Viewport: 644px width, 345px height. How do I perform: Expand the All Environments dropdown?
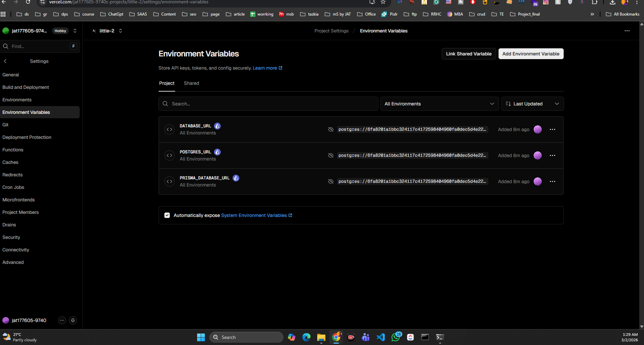pyautogui.click(x=439, y=104)
